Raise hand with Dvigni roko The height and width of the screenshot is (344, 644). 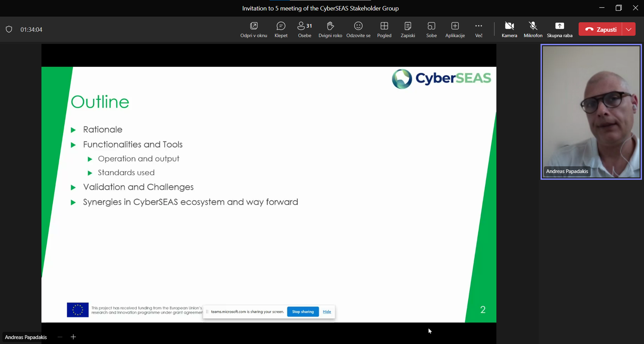[330, 29]
